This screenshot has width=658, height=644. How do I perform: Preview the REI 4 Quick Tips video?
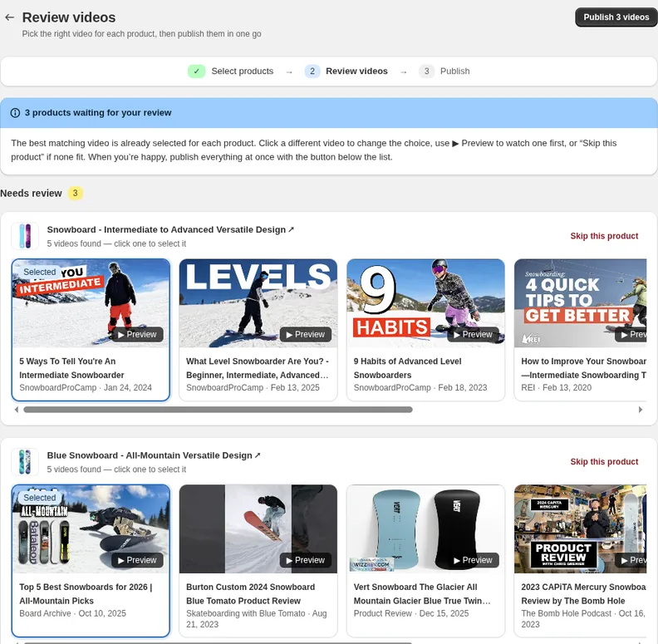(x=631, y=335)
